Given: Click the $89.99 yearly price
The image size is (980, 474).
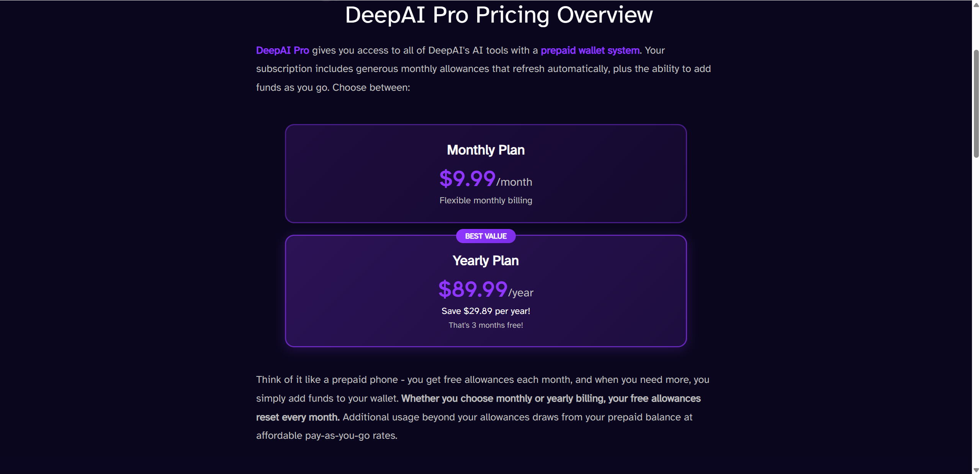Looking at the screenshot, I should [473, 289].
